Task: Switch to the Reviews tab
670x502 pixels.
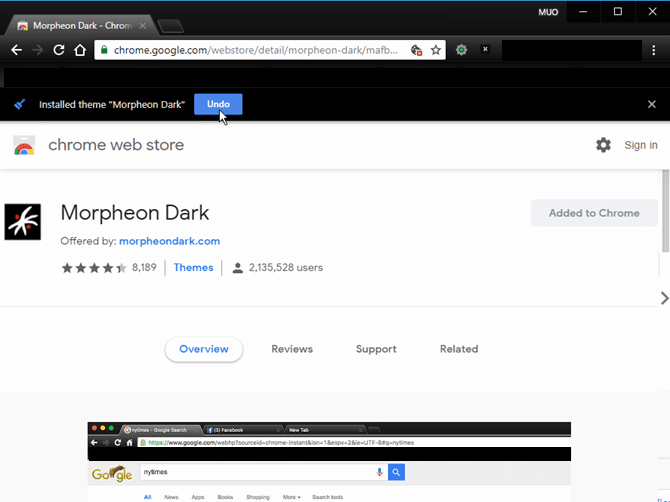Action: point(292,349)
